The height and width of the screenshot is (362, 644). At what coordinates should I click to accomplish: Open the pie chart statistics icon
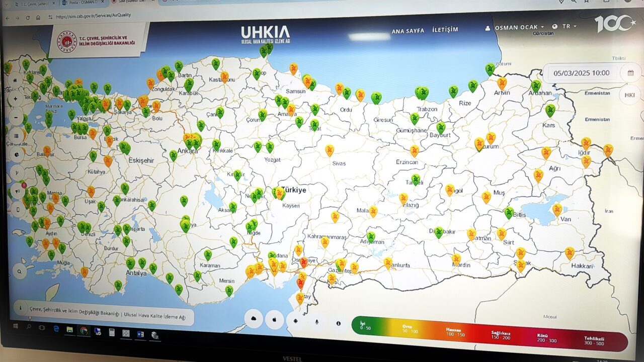tap(17, 154)
